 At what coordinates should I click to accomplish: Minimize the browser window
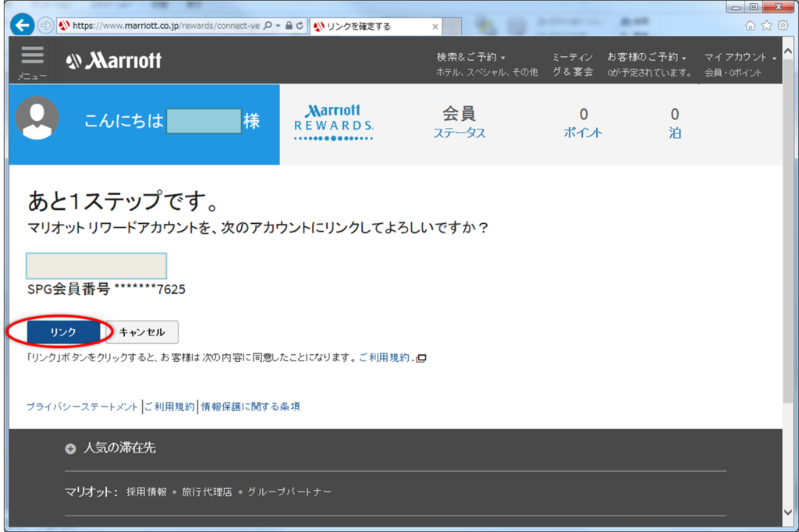point(736,7)
